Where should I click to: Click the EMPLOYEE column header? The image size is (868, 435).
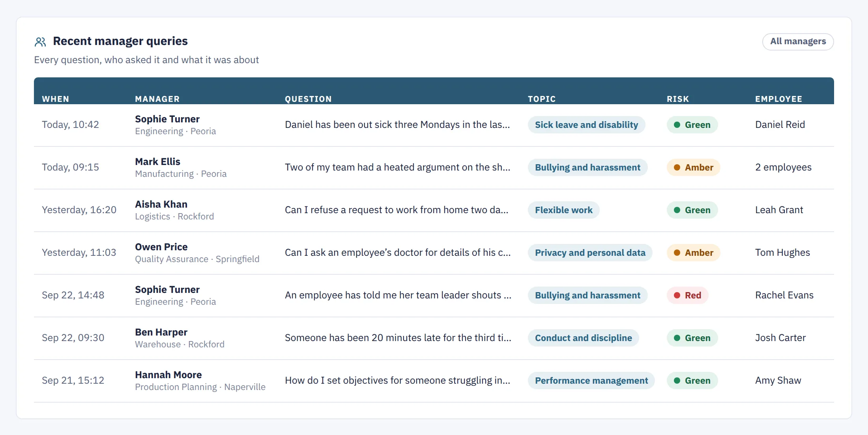click(x=778, y=99)
